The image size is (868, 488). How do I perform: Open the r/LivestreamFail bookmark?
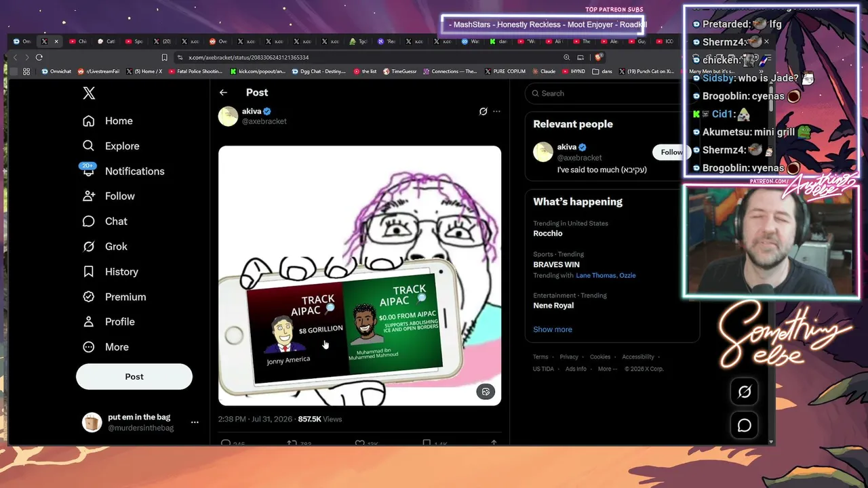click(x=99, y=71)
